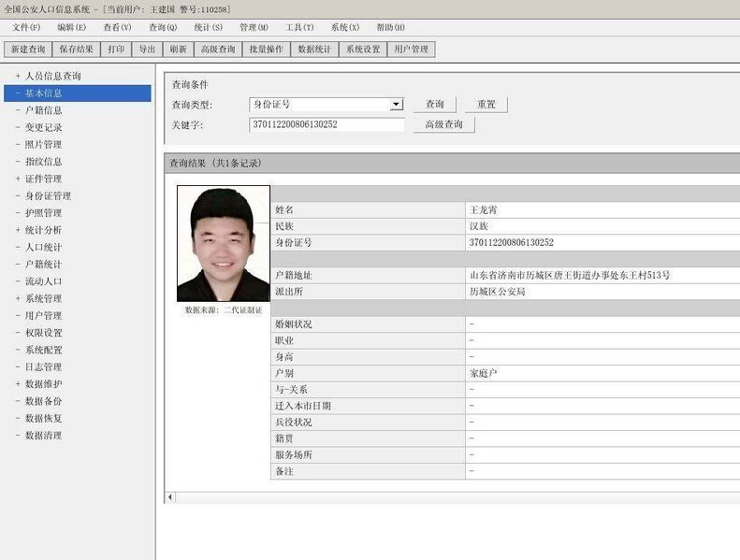Open the 查询(Q) menu
740x560 pixels.
(x=163, y=27)
